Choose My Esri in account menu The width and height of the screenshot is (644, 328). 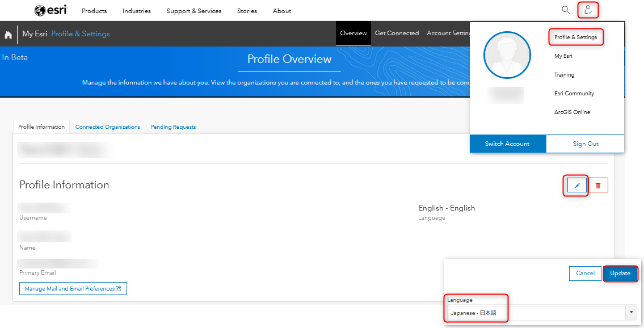[563, 56]
